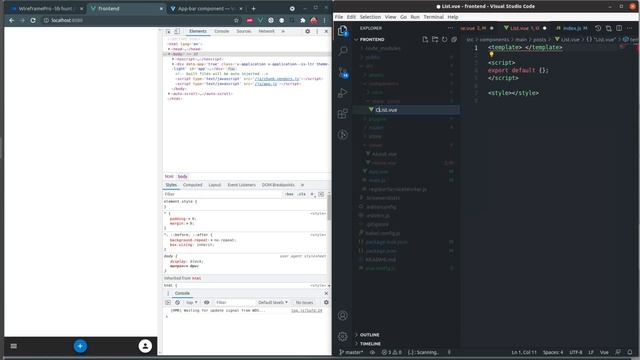This screenshot has height=360, width=640.
Task: Expand the noscript element in DOM tree
Action: [173, 59]
